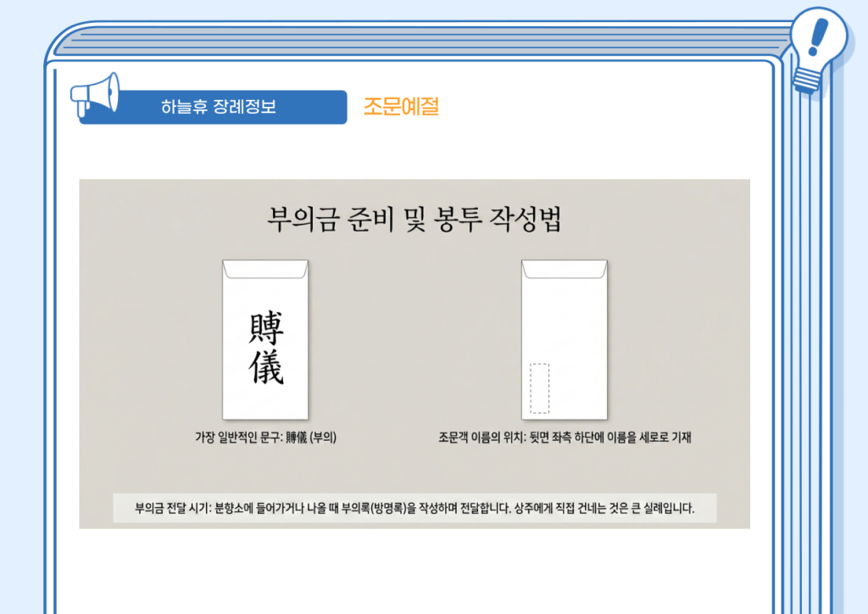This screenshot has height=614, width=868.
Task: Click the 부의금 준비 및 봉투 작성법 title
Action: click(x=415, y=220)
